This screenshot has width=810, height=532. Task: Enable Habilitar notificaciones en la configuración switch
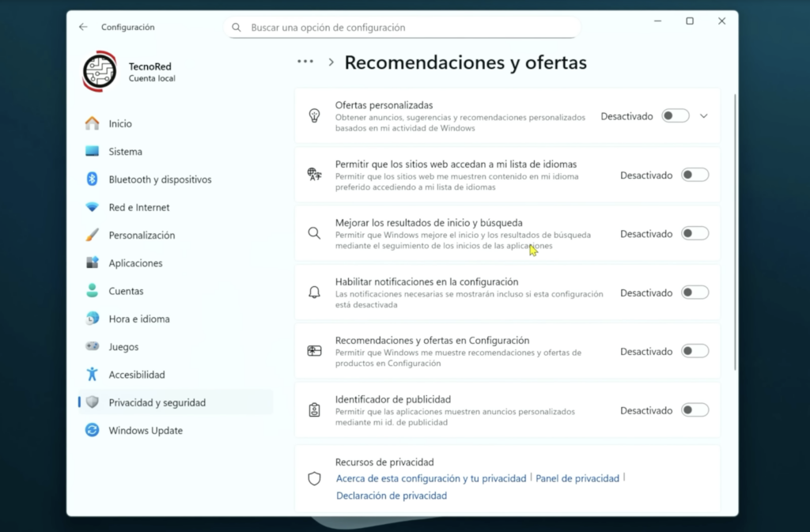tap(695, 292)
